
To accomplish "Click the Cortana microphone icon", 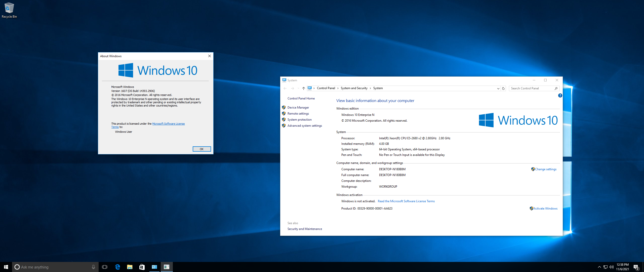I will click(93, 267).
